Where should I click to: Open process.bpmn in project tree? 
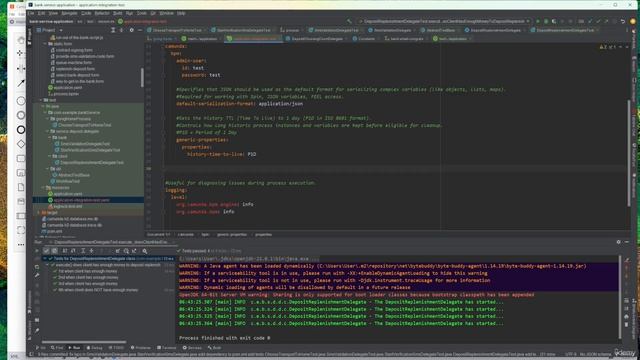click(x=66, y=94)
